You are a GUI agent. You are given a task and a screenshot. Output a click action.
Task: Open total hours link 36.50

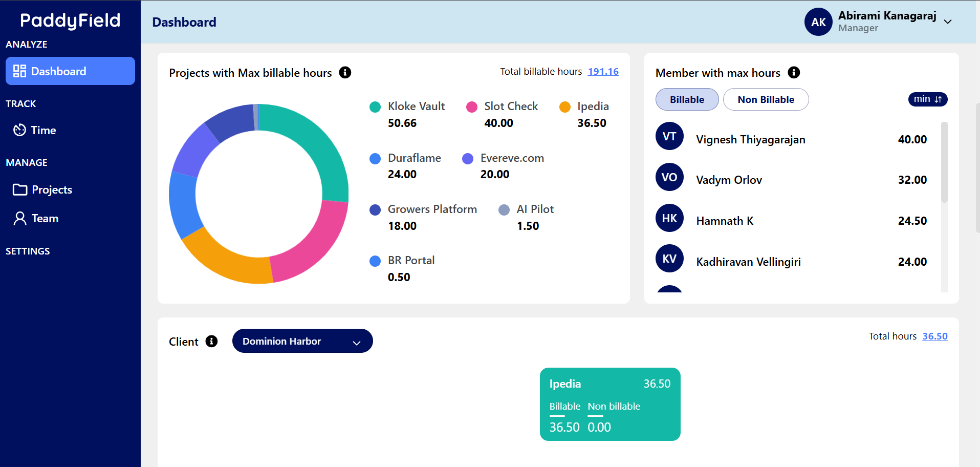coord(935,336)
